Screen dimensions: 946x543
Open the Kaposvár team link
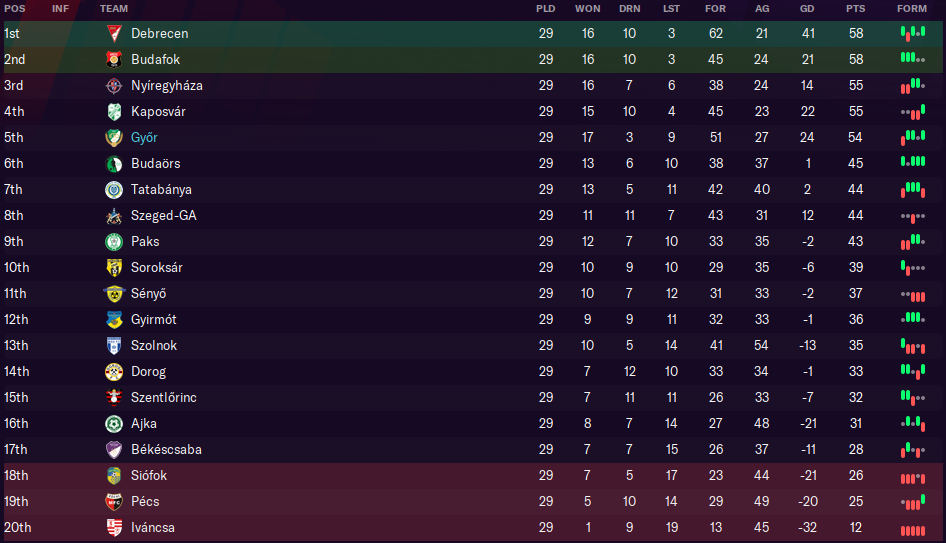pos(158,111)
